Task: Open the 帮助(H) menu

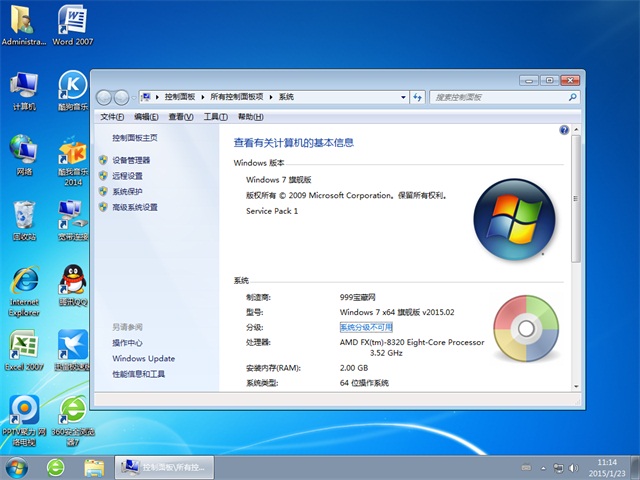Action: [x=251, y=117]
